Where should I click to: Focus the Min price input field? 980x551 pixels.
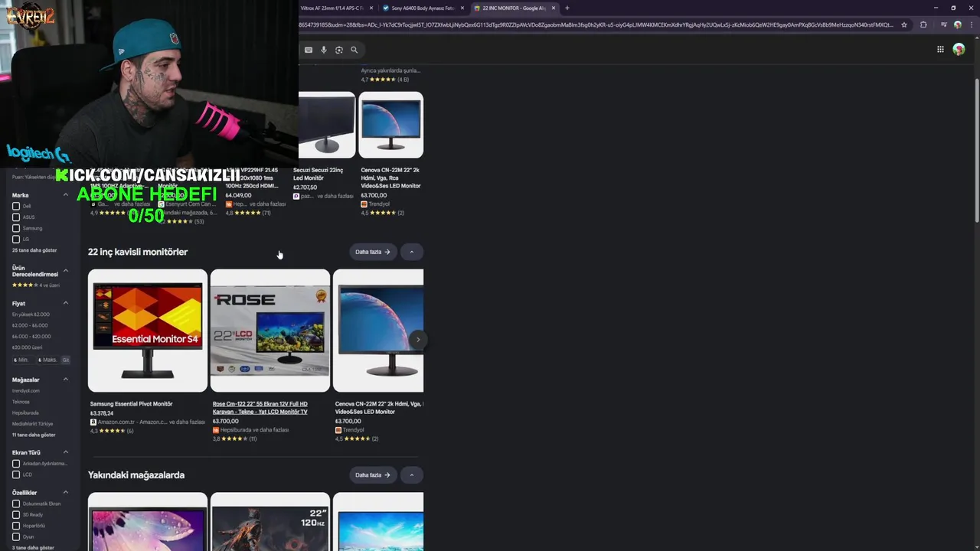pyautogui.click(x=24, y=360)
